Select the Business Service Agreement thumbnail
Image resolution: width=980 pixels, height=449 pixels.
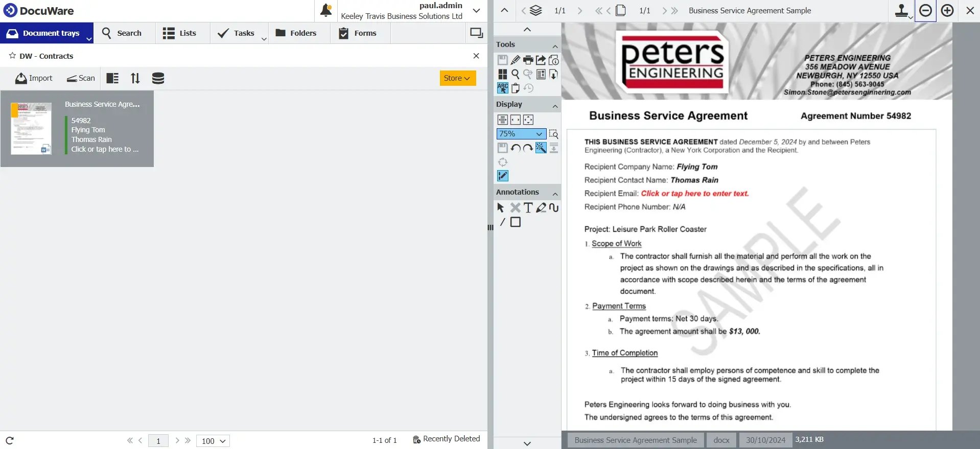(31, 129)
